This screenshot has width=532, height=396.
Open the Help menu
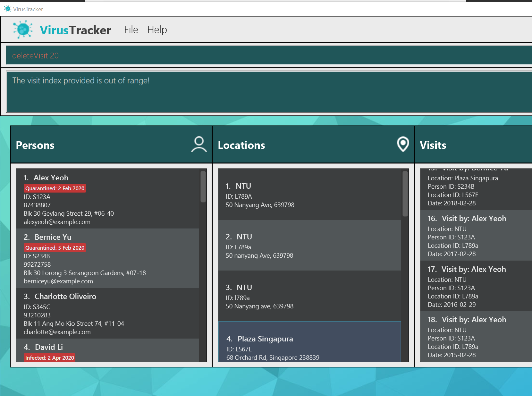point(157,30)
